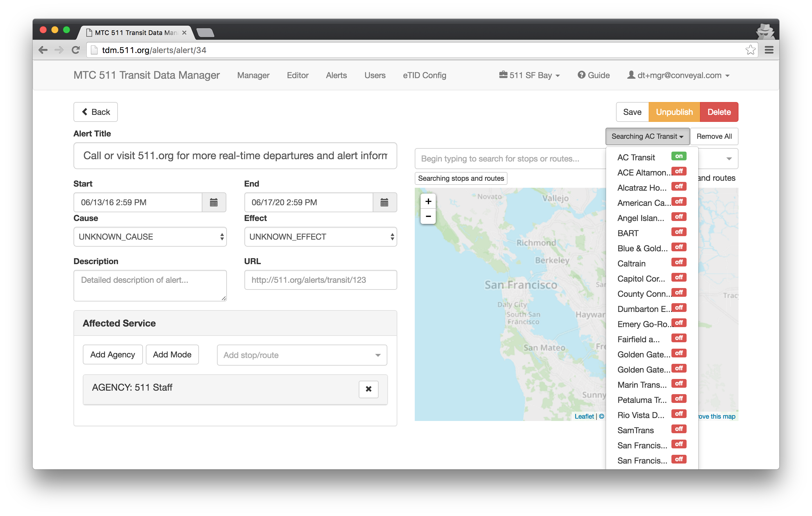Toggle Fairfield a... switch

(x=679, y=338)
